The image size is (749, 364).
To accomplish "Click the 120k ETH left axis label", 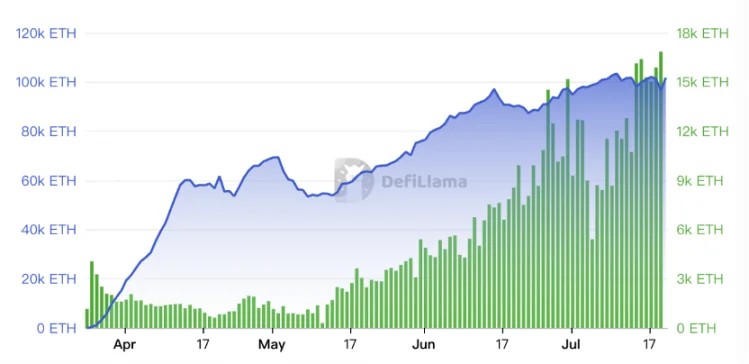I will [x=46, y=33].
